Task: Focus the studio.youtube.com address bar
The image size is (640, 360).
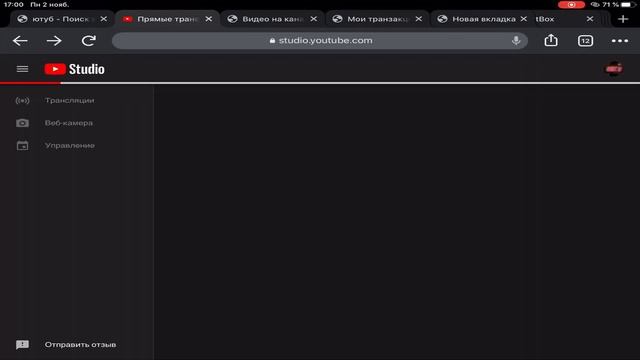Action: pos(320,41)
